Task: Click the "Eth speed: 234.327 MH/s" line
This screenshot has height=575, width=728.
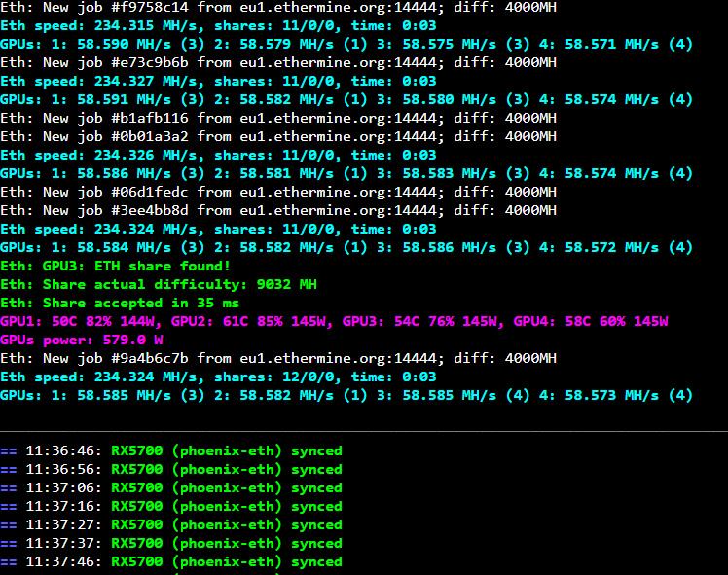Action: pyautogui.click(x=218, y=81)
